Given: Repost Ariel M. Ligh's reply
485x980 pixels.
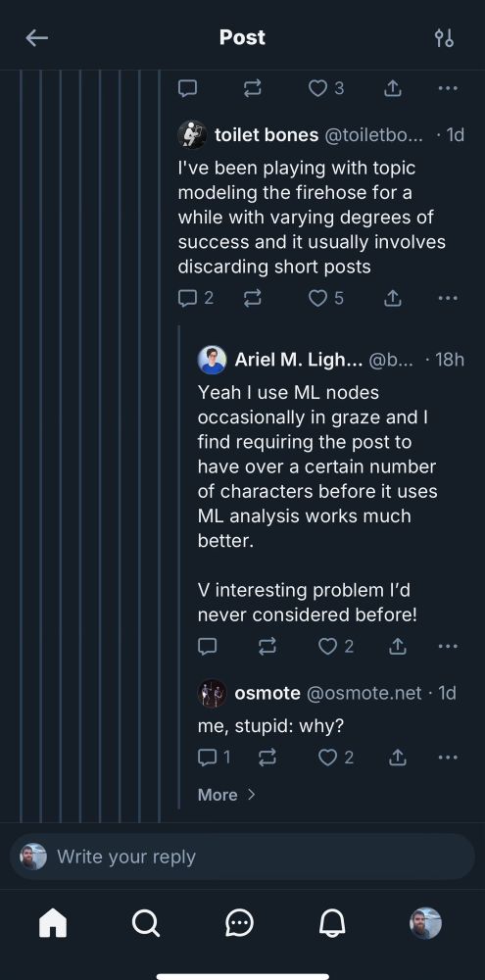Looking at the screenshot, I should [x=267, y=646].
